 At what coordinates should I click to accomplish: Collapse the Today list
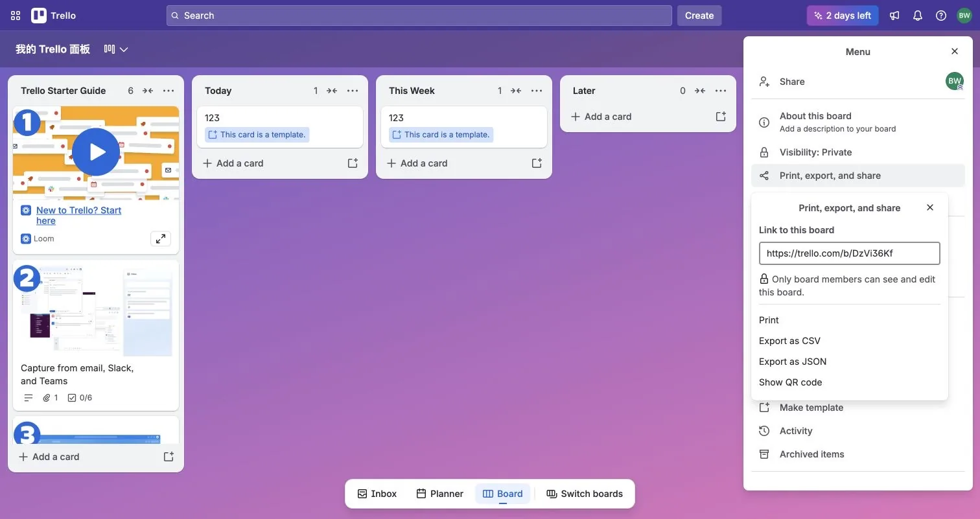coord(332,91)
